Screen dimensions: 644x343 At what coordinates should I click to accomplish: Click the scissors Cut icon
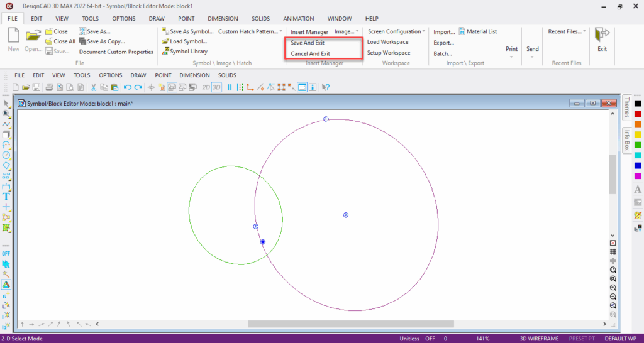point(94,87)
